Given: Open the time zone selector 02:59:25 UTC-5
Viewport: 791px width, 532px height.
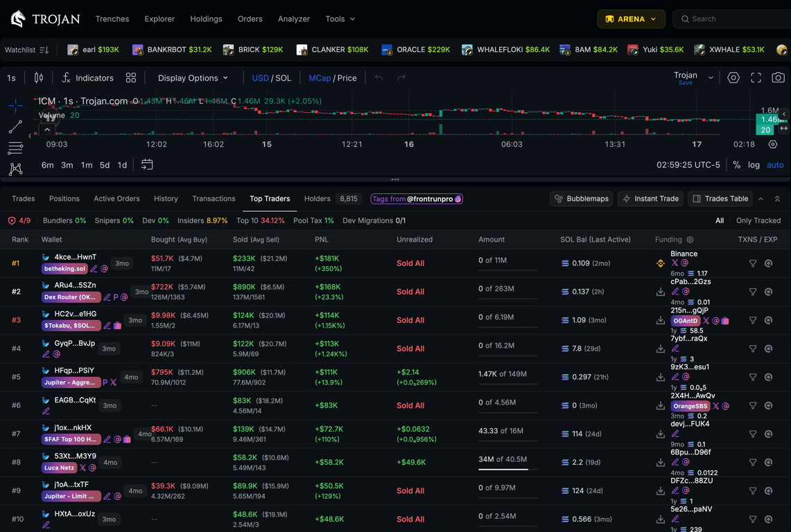Looking at the screenshot, I should click(x=688, y=165).
